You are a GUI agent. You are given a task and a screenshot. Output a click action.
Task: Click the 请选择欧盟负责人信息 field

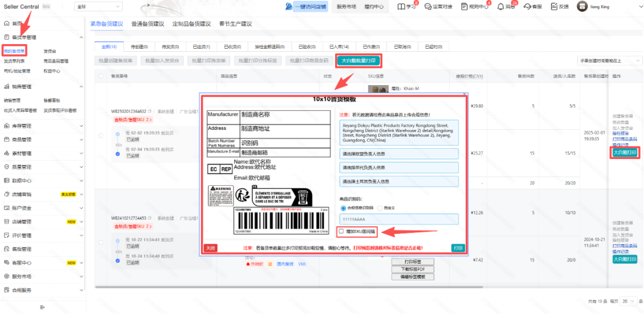[399, 154]
